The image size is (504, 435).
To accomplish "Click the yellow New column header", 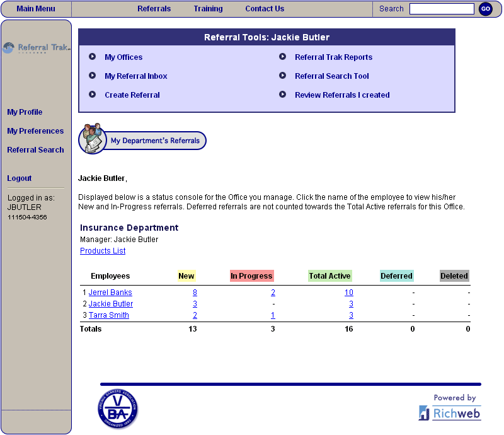I will (186, 276).
